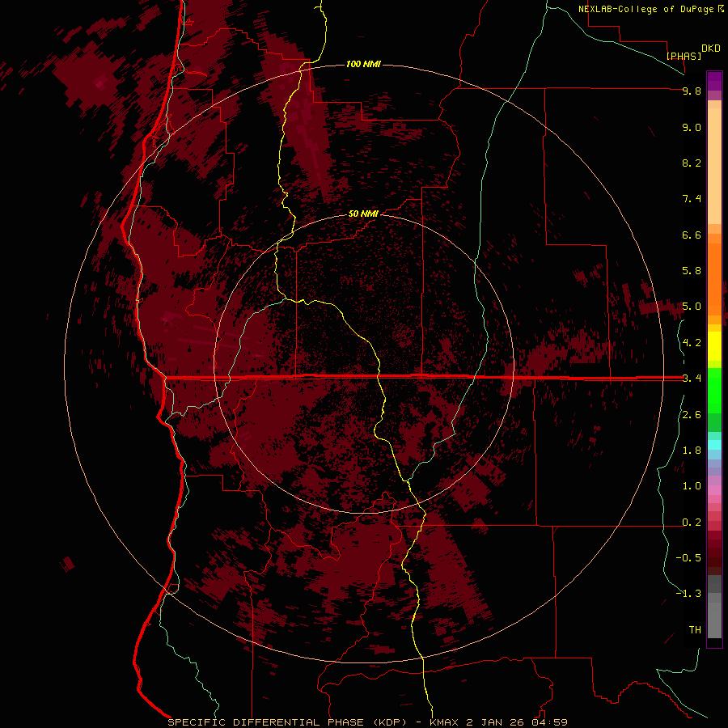Click the TH threshold label
728x728 pixels.
point(695,630)
